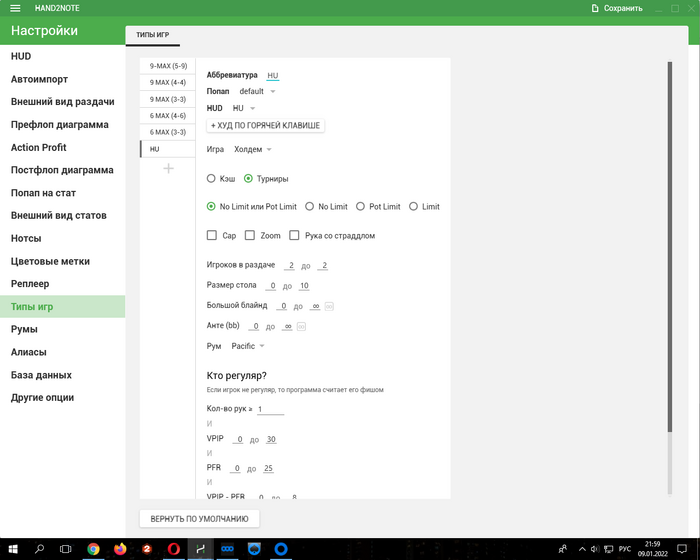The image size is (700, 560).
Task: Open the clock showing 21:59
Action: (x=652, y=549)
